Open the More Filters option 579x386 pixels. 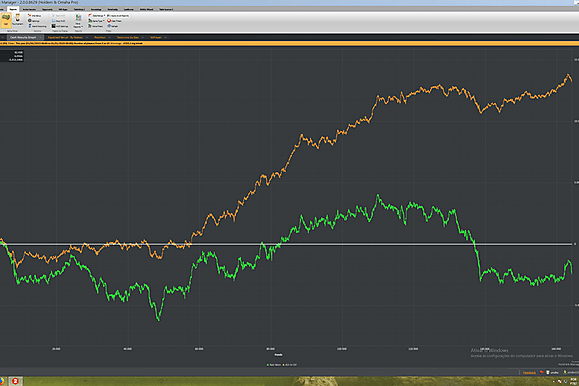pos(96,26)
